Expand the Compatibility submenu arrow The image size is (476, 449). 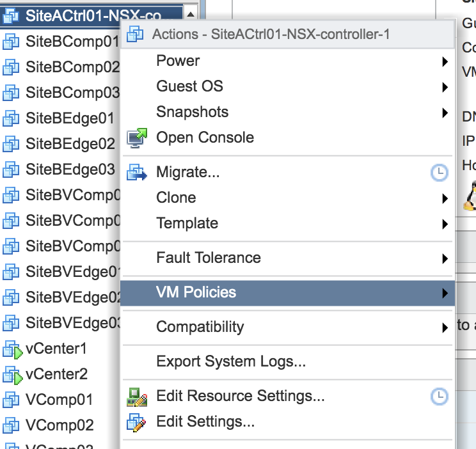coord(445,327)
